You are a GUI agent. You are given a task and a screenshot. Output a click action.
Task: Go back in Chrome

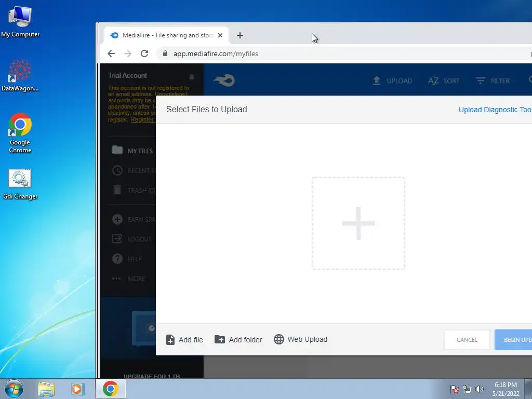click(111, 54)
